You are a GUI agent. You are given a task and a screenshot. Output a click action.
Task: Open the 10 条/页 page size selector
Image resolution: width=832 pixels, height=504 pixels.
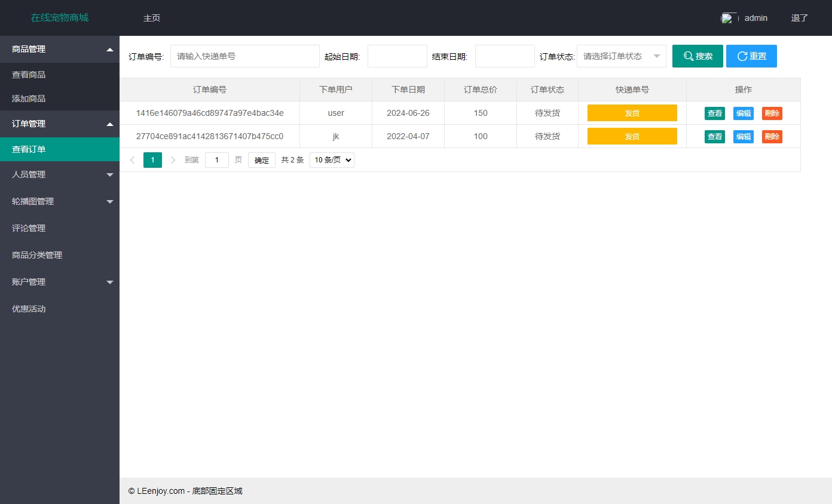(x=331, y=159)
